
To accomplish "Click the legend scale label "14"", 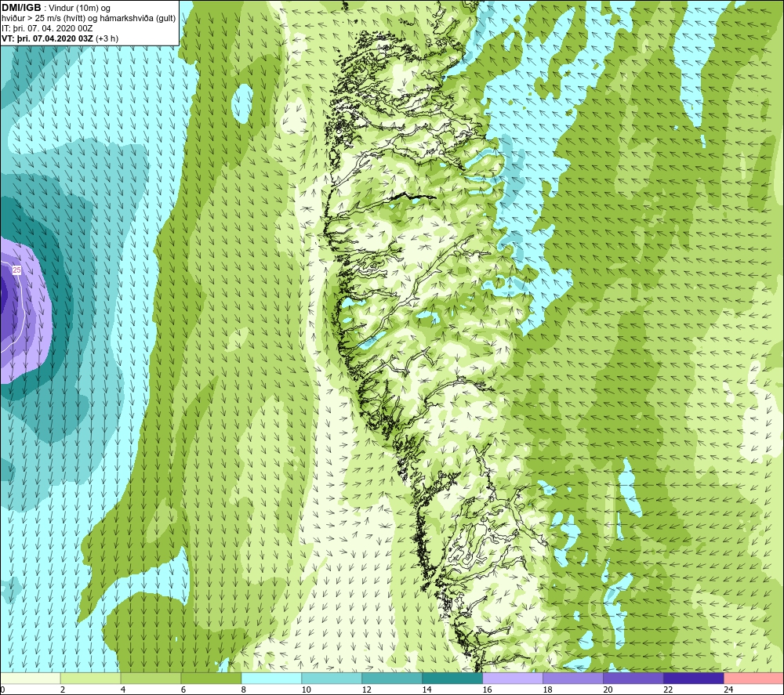I will (426, 690).
